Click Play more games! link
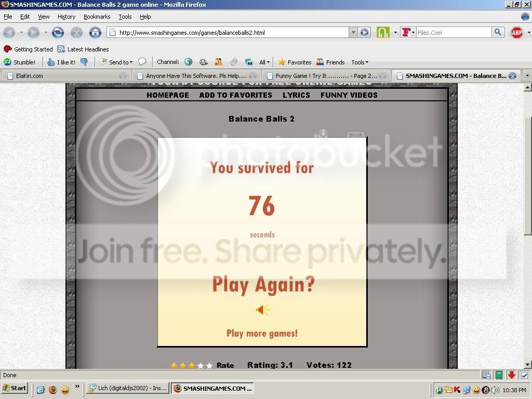This screenshot has width=532, height=399. [262, 333]
